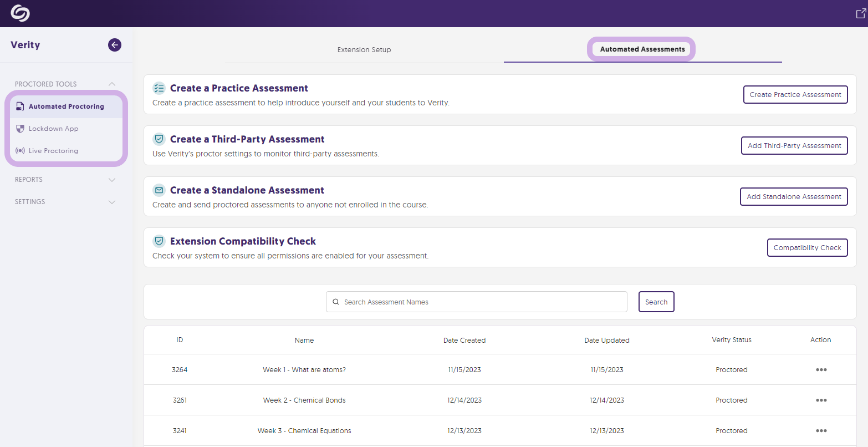The image size is (868, 447).
Task: Click the shield icon beside Extension Compatibility Check
Action: pyautogui.click(x=159, y=241)
